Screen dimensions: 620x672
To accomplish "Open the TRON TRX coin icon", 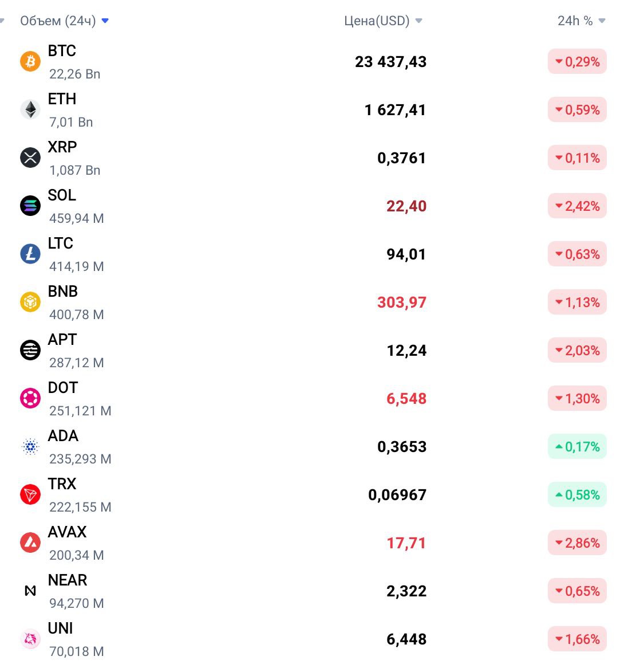I will click(x=30, y=494).
